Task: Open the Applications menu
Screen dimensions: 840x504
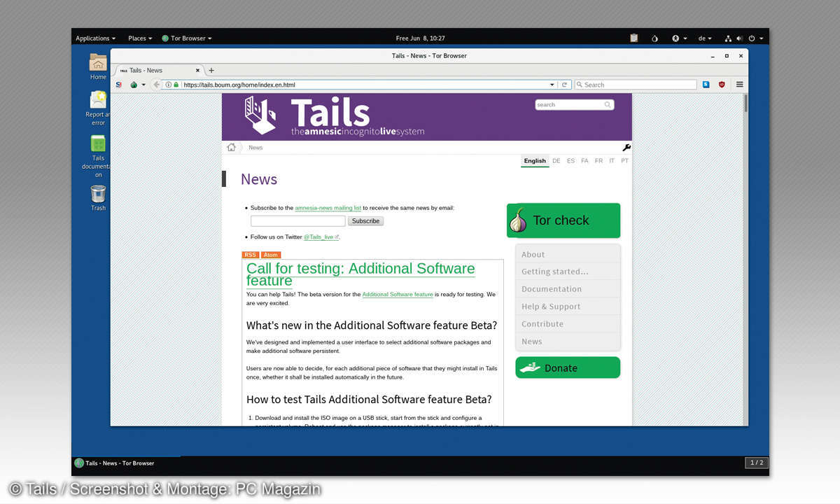Action: click(x=95, y=38)
